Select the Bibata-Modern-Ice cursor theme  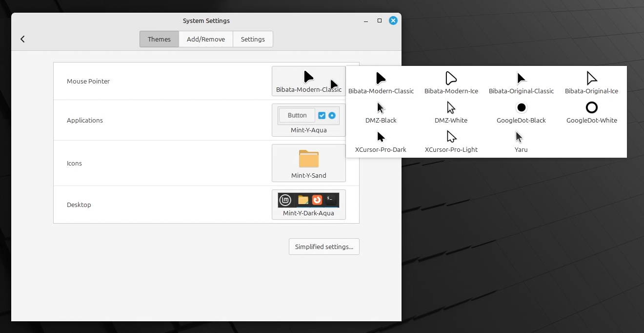[451, 83]
